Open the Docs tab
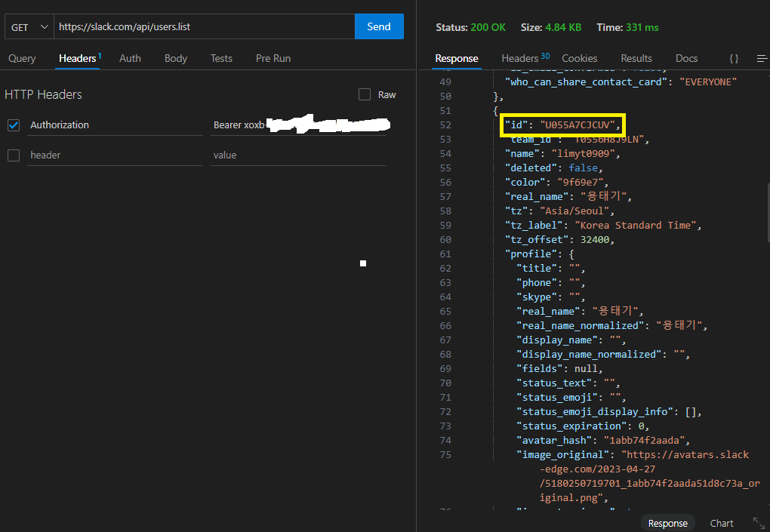This screenshot has width=770, height=532. 686,58
